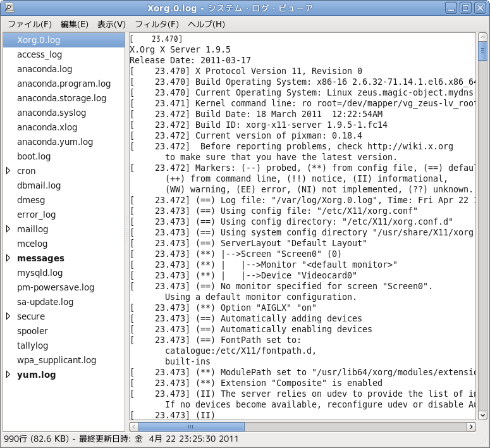Viewport: 490px width, 448px height.
Task: Click the horizontal scrollbar thumb
Action: [191, 426]
